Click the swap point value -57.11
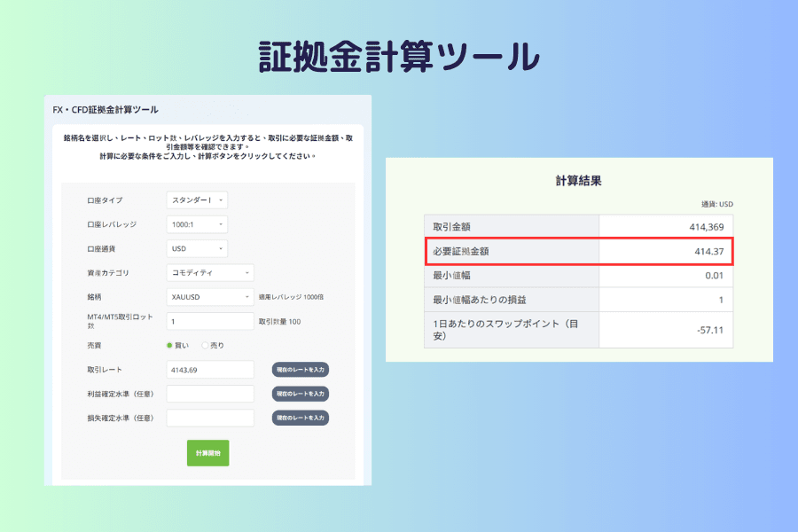 [x=710, y=331]
